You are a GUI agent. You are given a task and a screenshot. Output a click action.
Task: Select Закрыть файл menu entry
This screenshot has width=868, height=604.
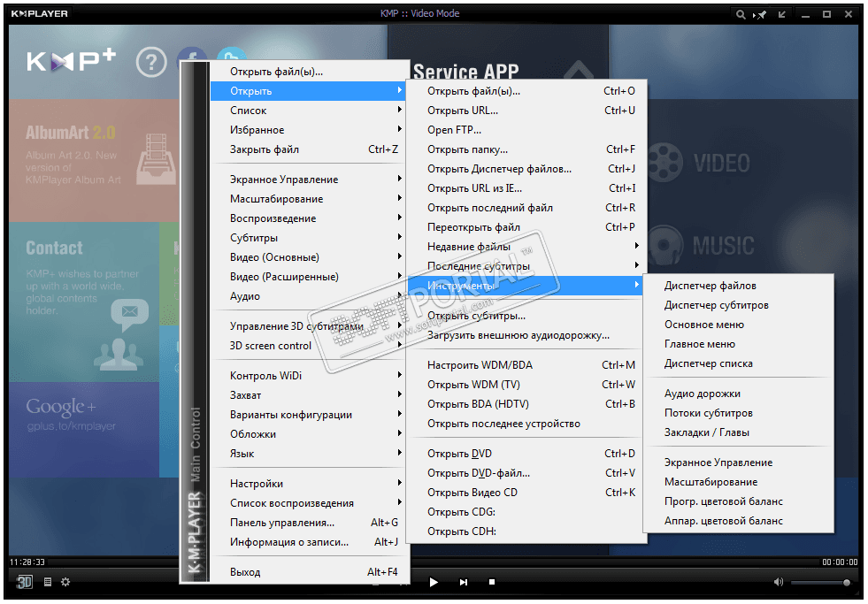tap(308, 149)
